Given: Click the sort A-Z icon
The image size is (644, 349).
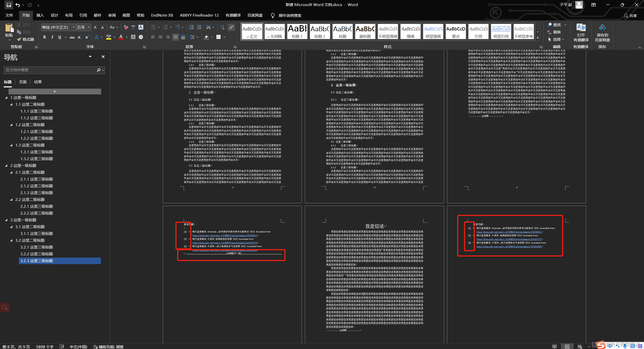Looking at the screenshot, I should coord(222,27).
